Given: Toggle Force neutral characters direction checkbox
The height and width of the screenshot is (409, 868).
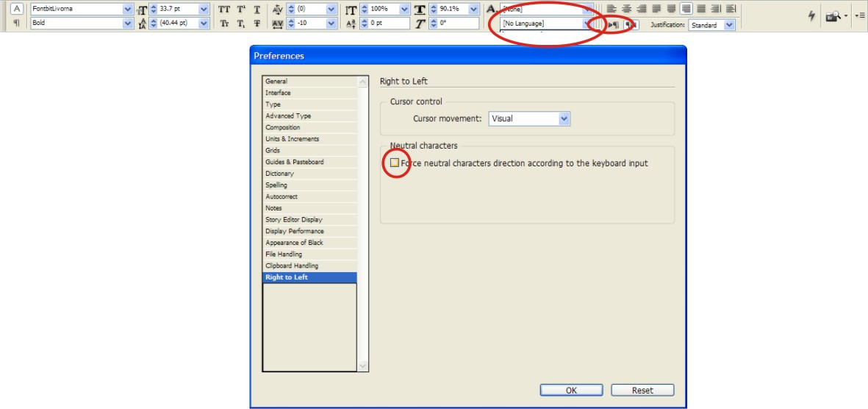Looking at the screenshot, I should 394,163.
